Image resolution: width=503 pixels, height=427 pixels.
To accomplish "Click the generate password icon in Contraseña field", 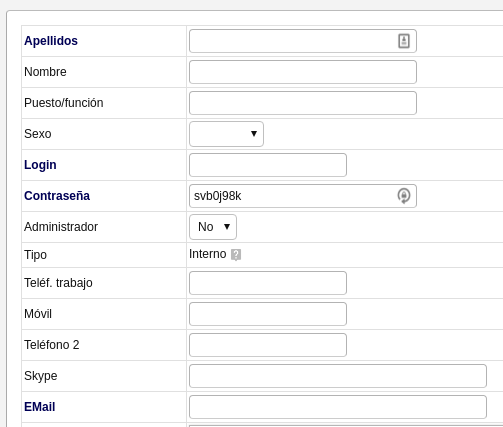I will (404, 196).
